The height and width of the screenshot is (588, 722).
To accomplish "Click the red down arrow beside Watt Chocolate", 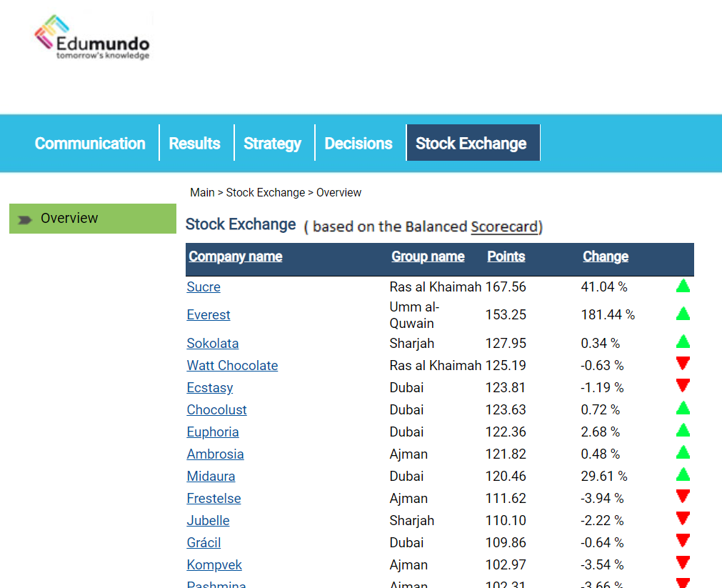I will pos(683,364).
